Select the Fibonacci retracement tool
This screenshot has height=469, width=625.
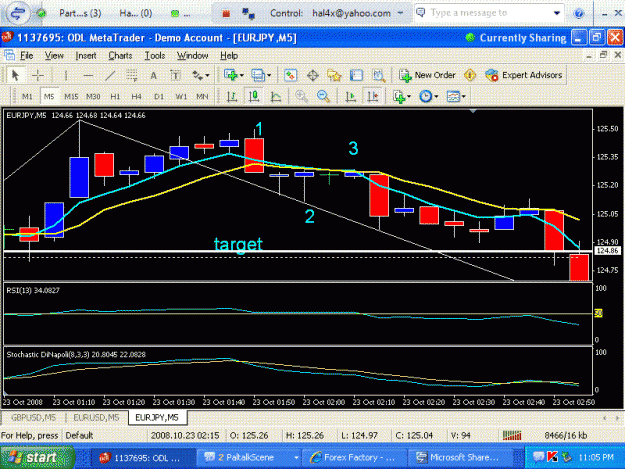(132, 75)
